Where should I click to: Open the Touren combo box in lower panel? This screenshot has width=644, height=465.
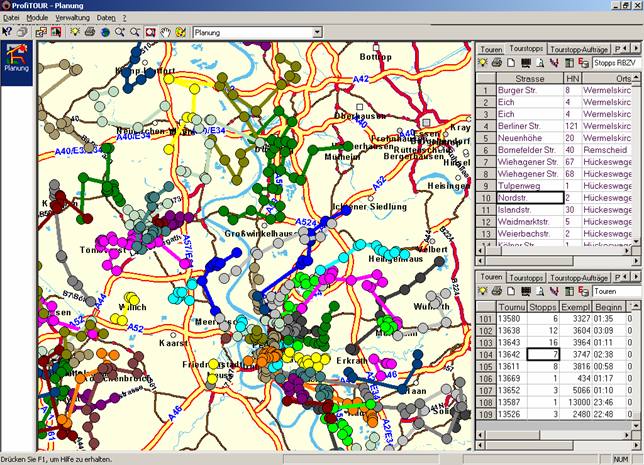tap(617, 291)
